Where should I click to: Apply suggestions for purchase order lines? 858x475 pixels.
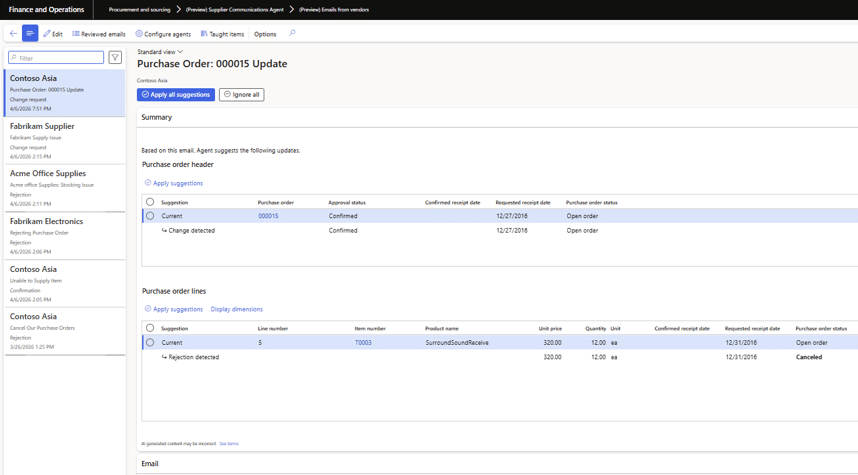[x=173, y=309]
